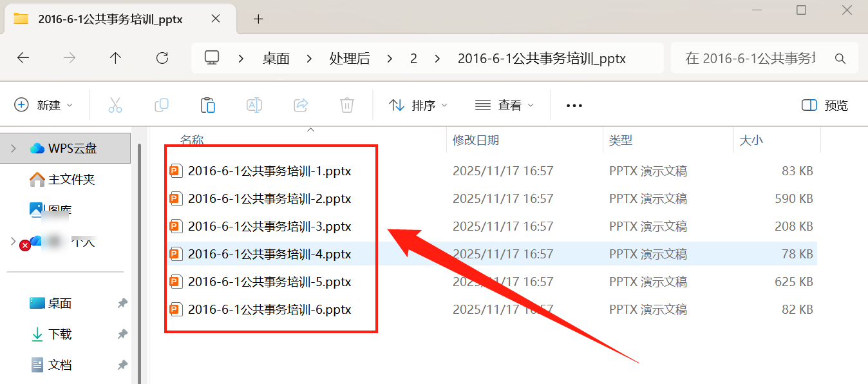Navigate back with the back arrow
Image resolution: width=868 pixels, height=384 pixels.
(x=23, y=58)
